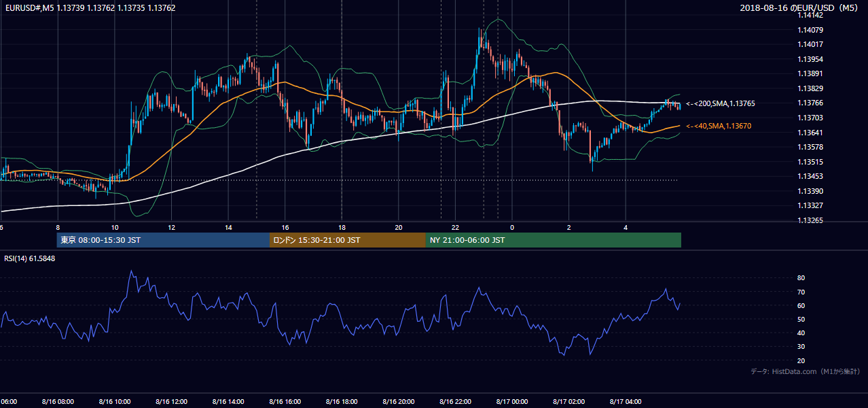Click hour marker 10 under price chart

coord(115,228)
